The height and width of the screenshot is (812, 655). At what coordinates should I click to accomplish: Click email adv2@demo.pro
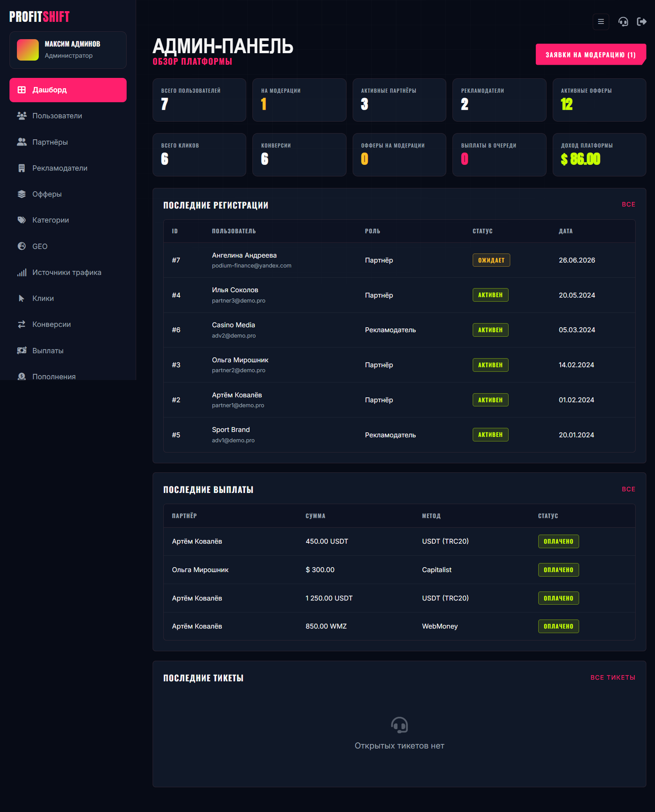(234, 336)
